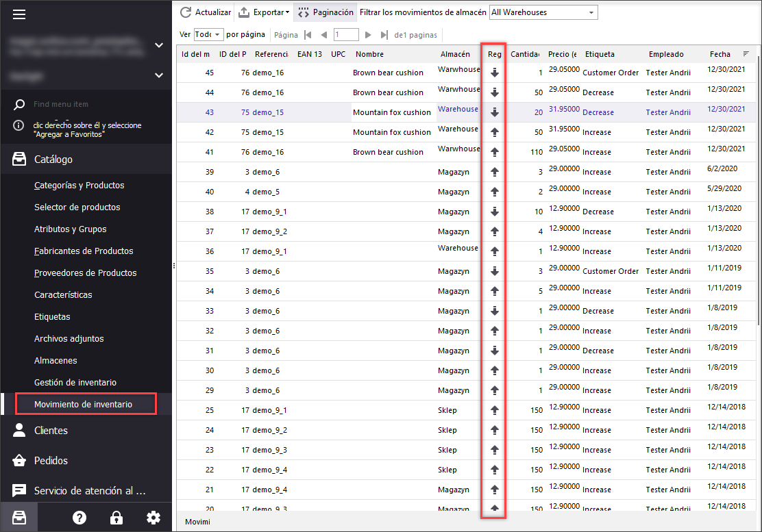
Task: Click the up arrow icon in row 42
Action: point(494,132)
